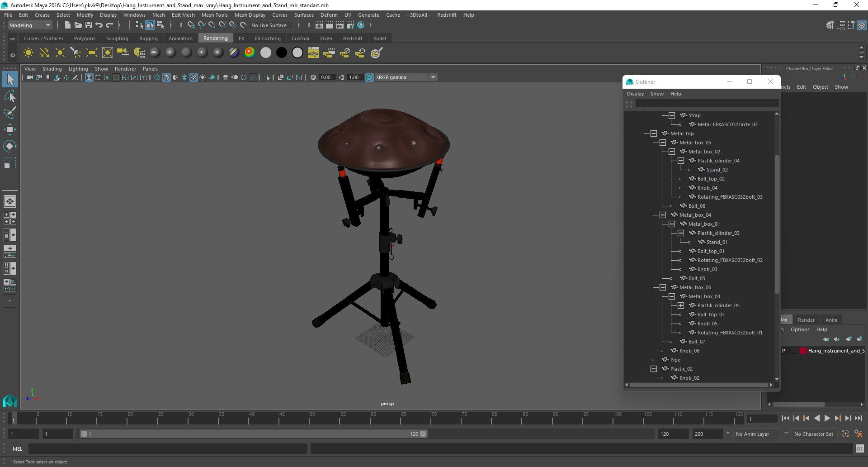Go to end of playback range
The image size is (868, 467).
tap(859, 419)
